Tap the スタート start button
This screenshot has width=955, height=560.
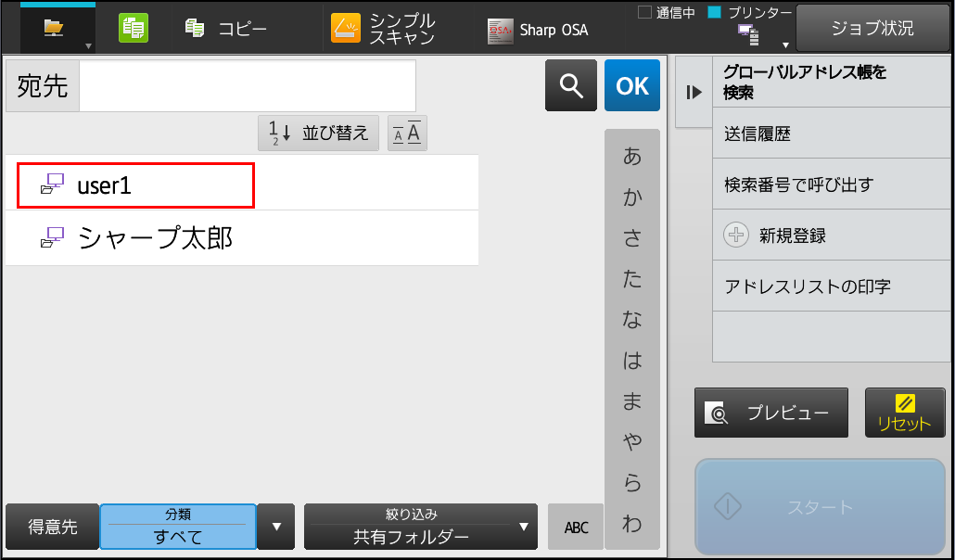(820, 507)
